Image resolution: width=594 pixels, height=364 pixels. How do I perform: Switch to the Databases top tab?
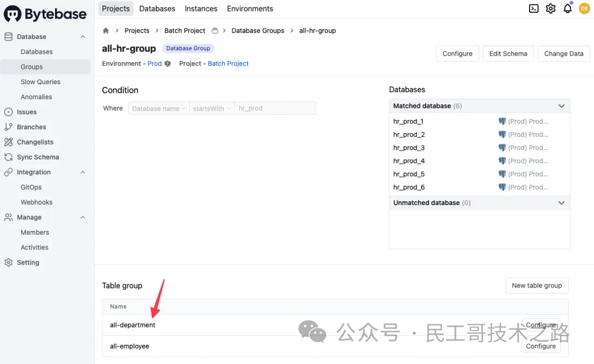[x=157, y=8]
